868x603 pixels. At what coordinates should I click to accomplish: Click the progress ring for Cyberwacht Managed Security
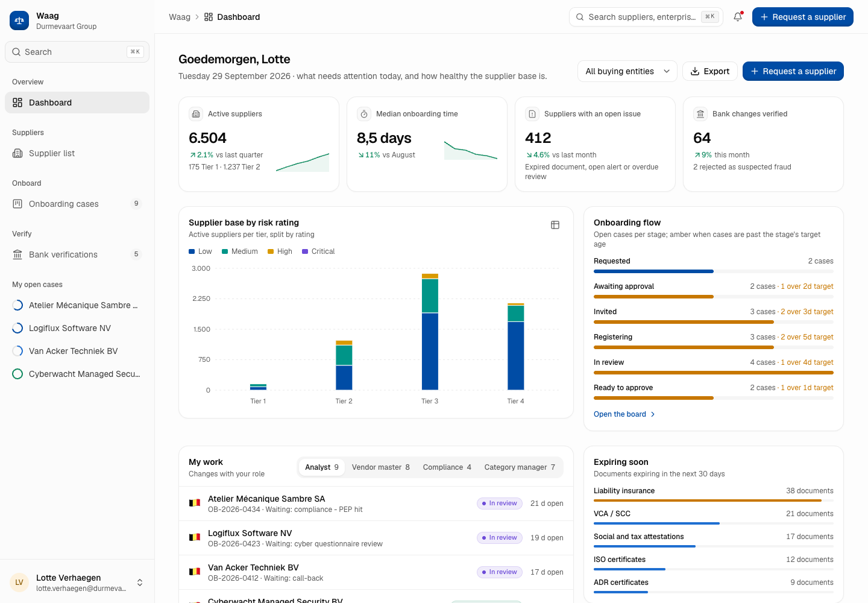click(17, 374)
